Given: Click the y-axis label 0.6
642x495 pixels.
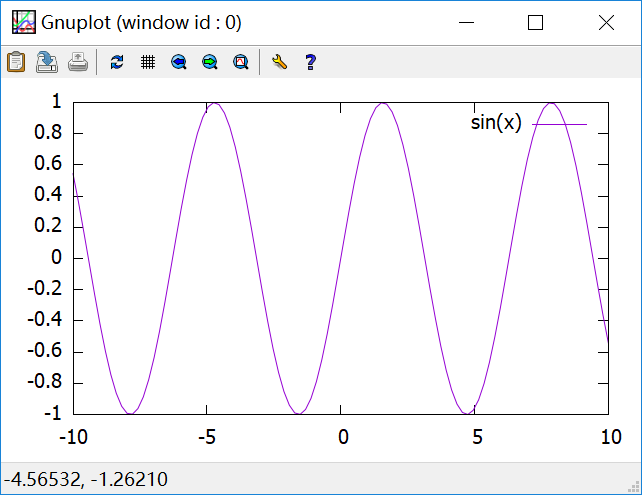Looking at the screenshot, I should (48, 164).
